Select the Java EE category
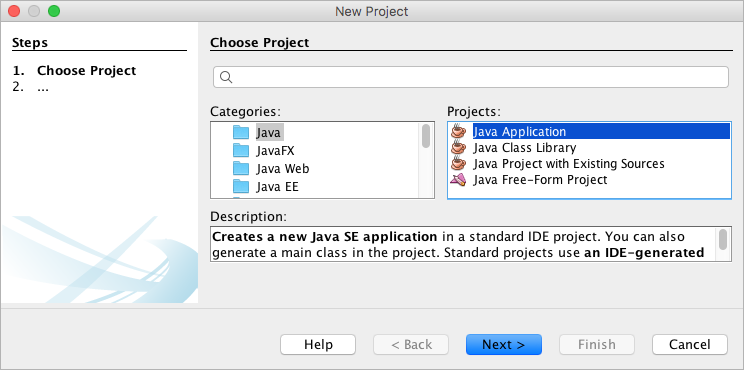The width and height of the screenshot is (744, 370). (x=278, y=187)
